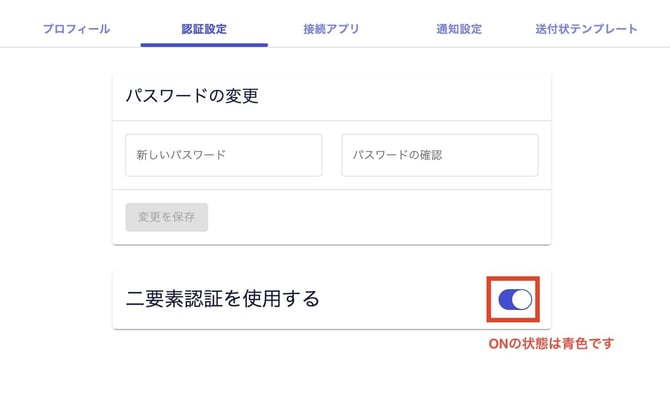Image resolution: width=670 pixels, height=405 pixels.
Task: Focus the 新しいパスワード input field
Action: coord(223,155)
